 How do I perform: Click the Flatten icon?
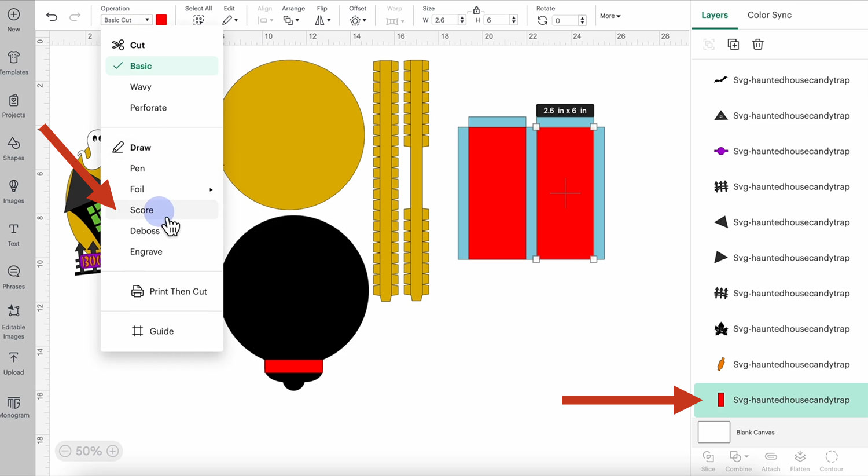click(800, 461)
